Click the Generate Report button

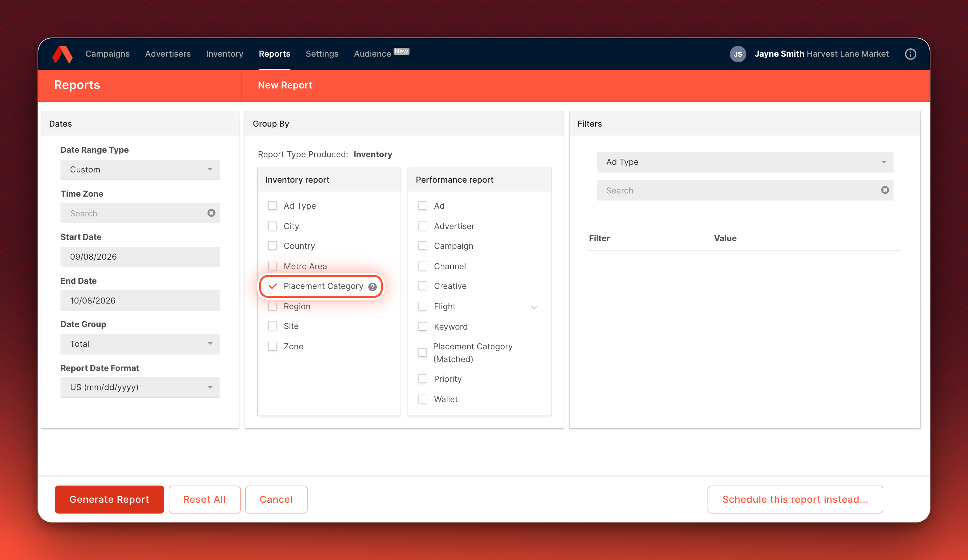[x=109, y=499]
